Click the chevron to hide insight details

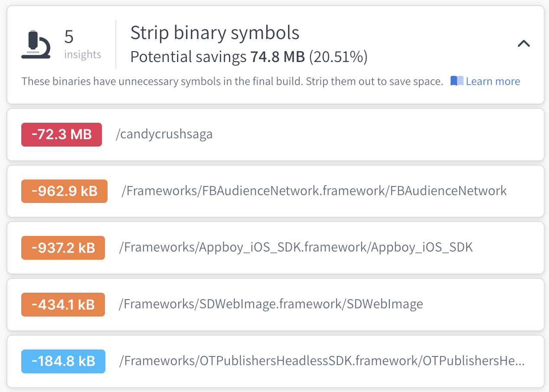click(x=523, y=43)
